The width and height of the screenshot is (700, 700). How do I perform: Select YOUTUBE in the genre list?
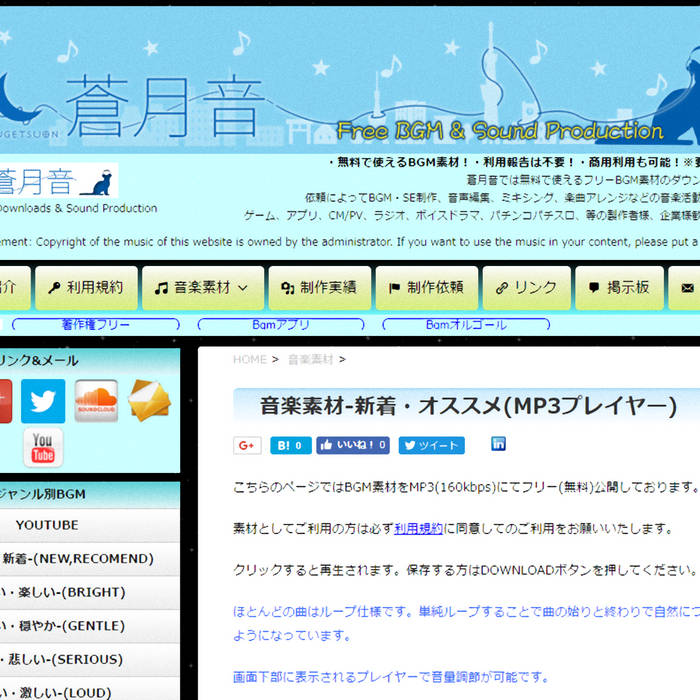coord(46,525)
